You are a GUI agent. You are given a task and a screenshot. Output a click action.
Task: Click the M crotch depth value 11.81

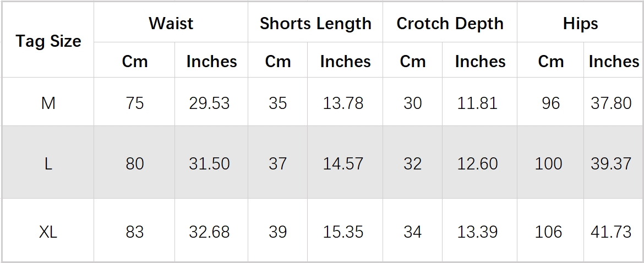tap(477, 103)
